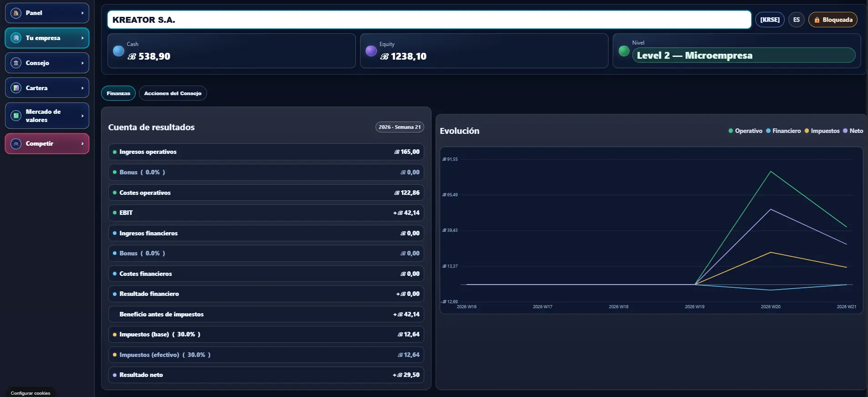Viewport: 868px width, 397px height.
Task: Expand the Panel menu chevron
Action: [x=82, y=13]
